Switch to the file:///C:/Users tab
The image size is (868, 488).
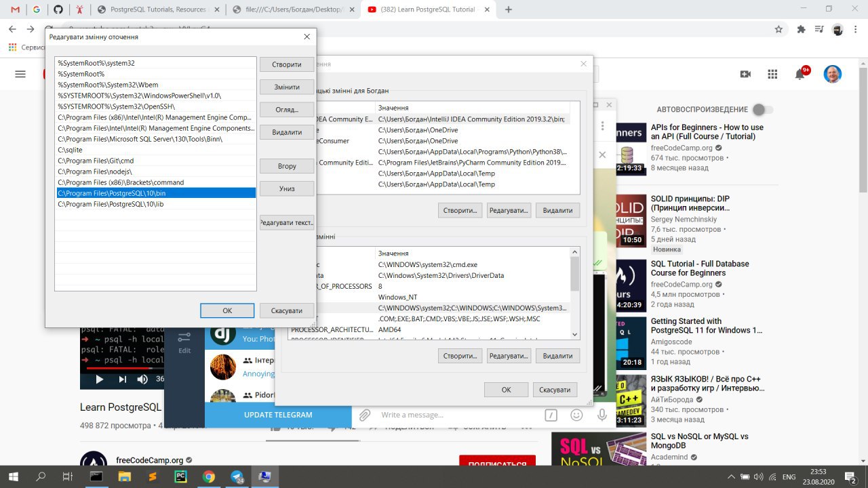point(292,9)
